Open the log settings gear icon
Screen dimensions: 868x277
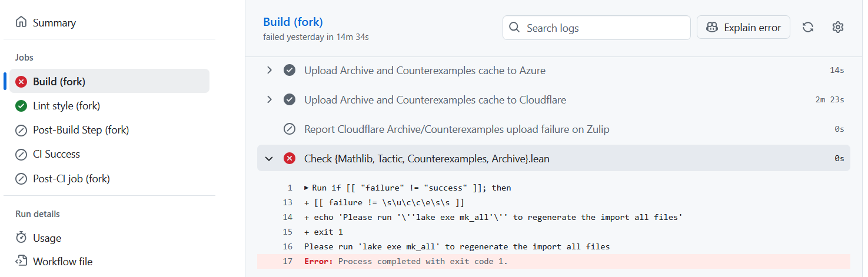(838, 28)
